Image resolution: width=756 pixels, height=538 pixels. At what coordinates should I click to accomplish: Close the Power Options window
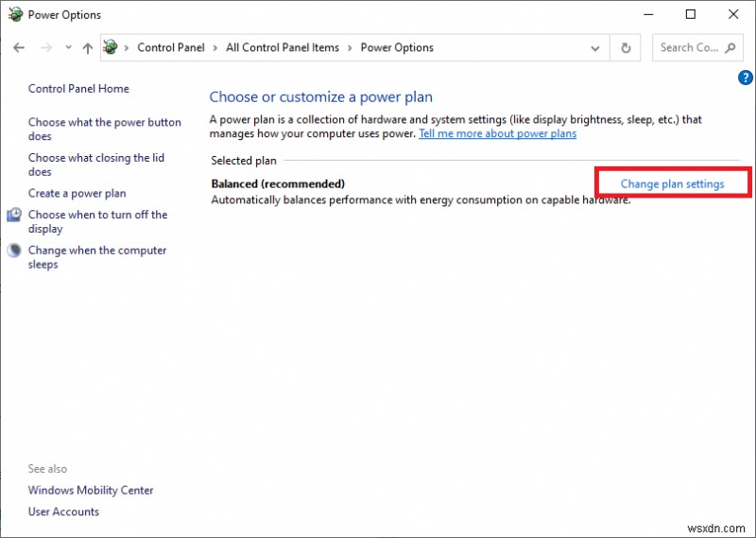coord(733,14)
